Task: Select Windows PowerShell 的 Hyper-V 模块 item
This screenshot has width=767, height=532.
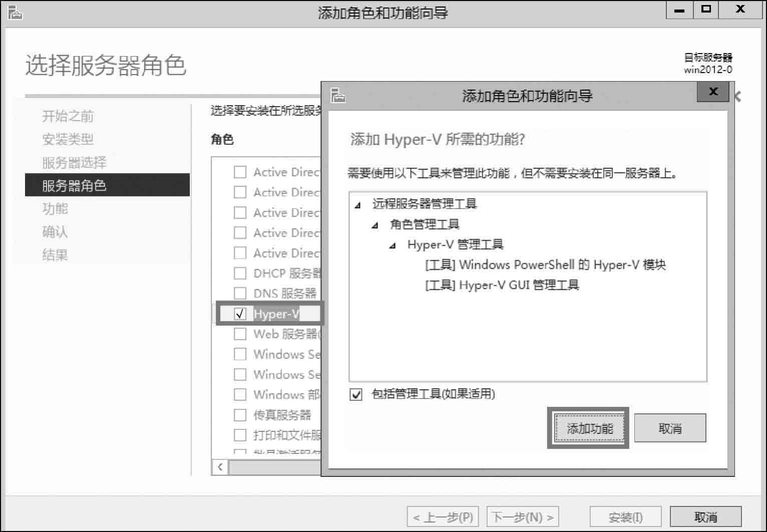Action: click(x=545, y=265)
